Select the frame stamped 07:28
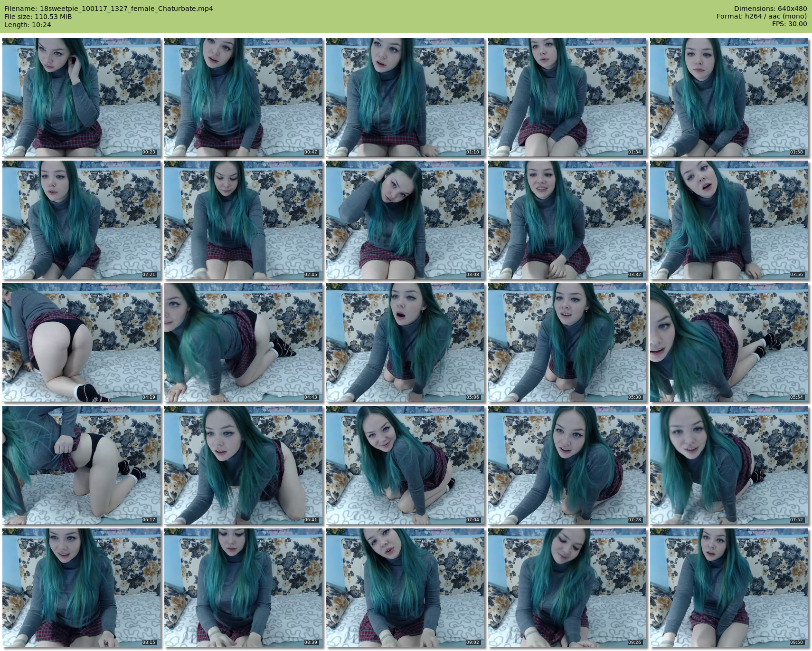This screenshot has height=651, width=812. point(567,465)
